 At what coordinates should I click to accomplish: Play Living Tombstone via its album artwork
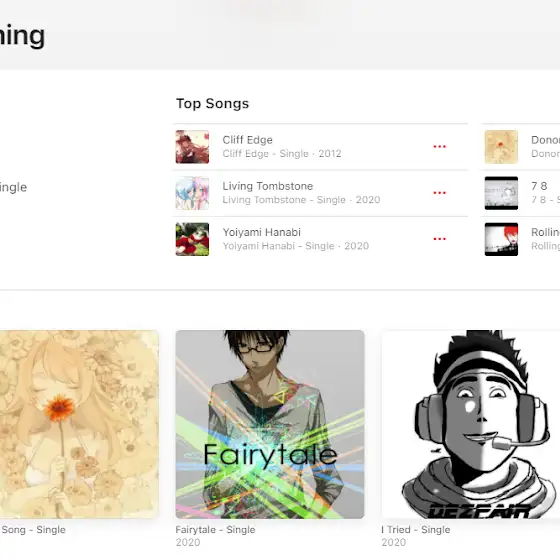[192, 193]
